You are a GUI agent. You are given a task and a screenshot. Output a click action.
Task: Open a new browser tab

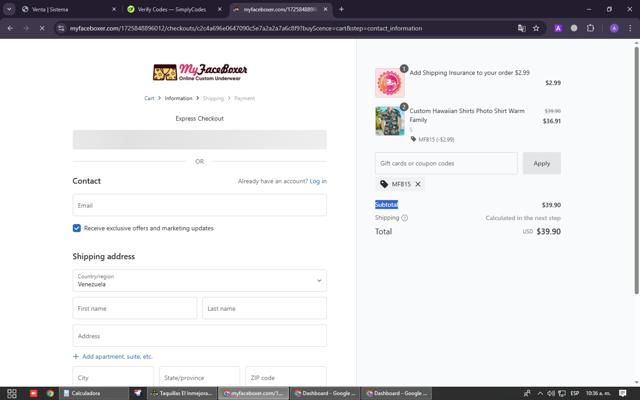(x=341, y=9)
